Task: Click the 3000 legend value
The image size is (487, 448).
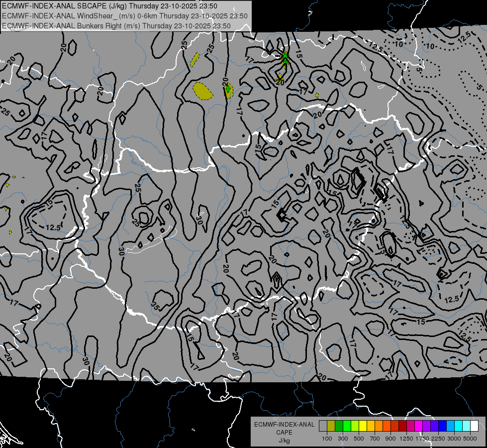Action: tap(454, 439)
